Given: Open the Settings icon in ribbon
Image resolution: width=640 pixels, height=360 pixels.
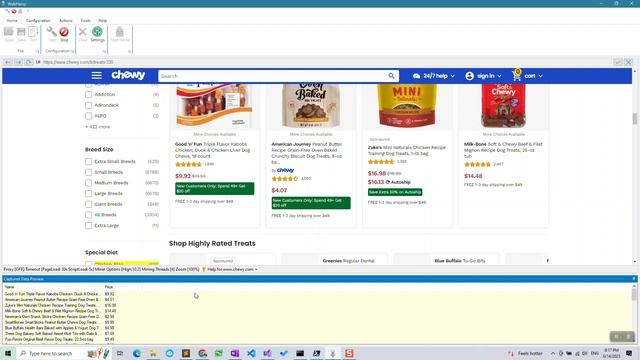Looking at the screenshot, I should coord(97,31).
